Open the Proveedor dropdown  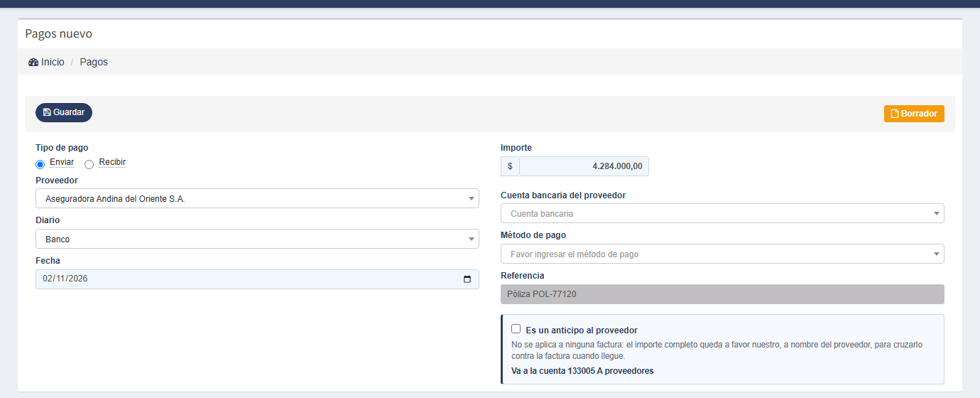coord(257,198)
